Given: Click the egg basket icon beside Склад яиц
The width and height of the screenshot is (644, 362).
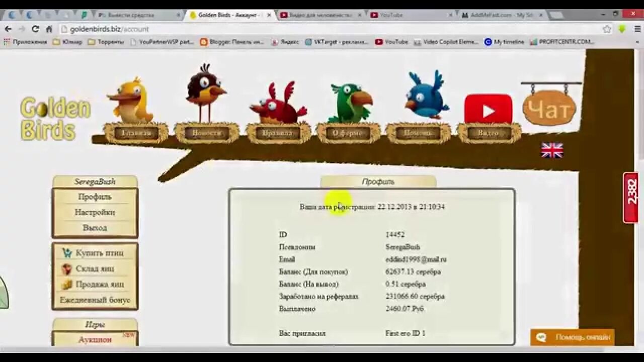Looking at the screenshot, I should 67,269.
